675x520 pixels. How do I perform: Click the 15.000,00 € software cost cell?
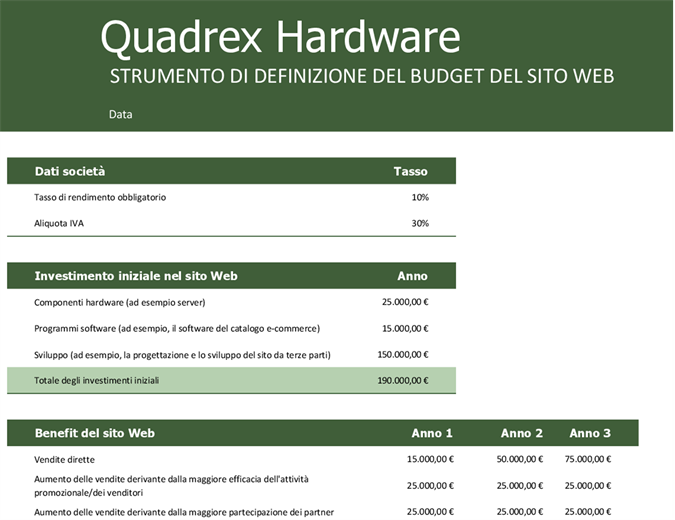pos(405,329)
